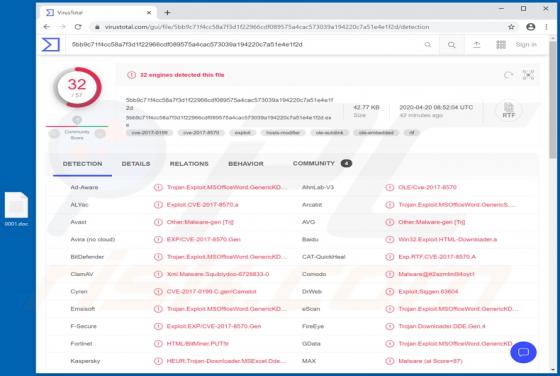Click 'HTML/BitMiner.PUT!tr' Fortinet result

click(x=198, y=344)
